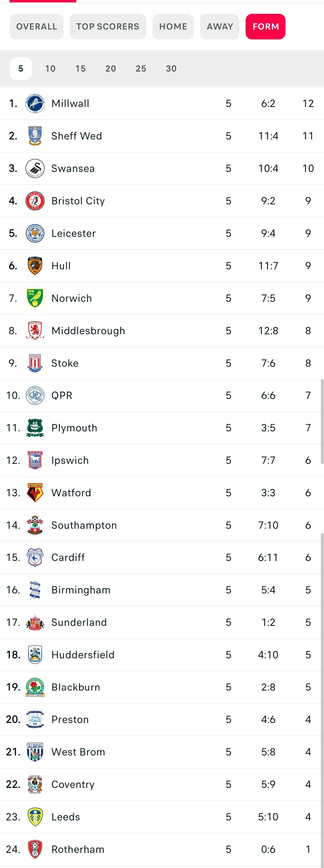The width and height of the screenshot is (324, 868).
Task: Switch to the Away table tab
Action: click(220, 27)
